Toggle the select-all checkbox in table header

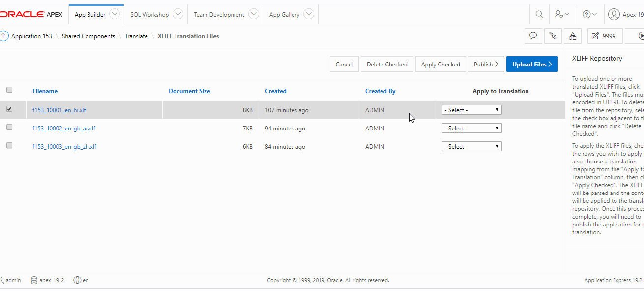pyautogui.click(x=9, y=90)
